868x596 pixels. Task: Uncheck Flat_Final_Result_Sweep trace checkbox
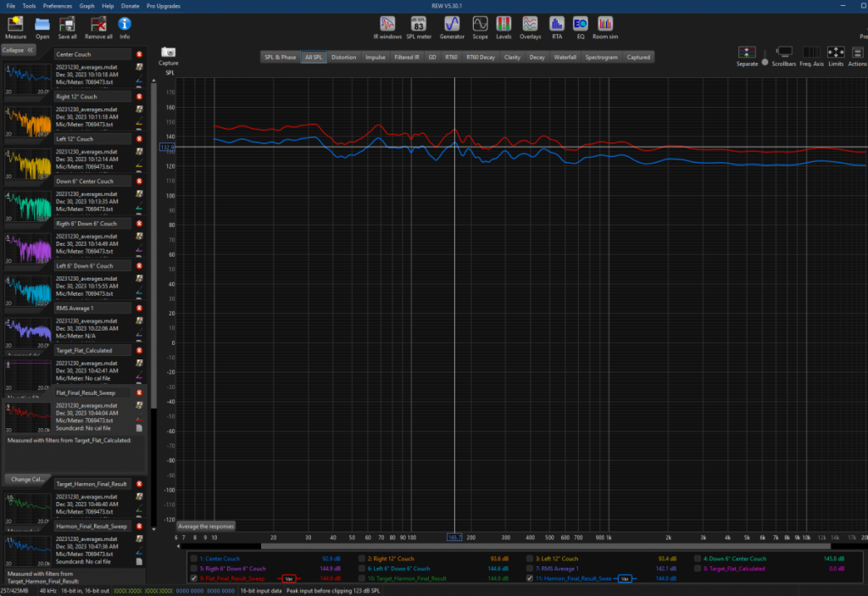point(194,578)
